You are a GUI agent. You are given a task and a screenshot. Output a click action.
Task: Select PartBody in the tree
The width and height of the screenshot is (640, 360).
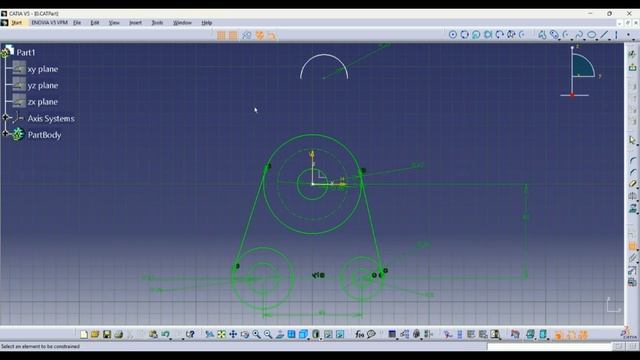(x=44, y=135)
